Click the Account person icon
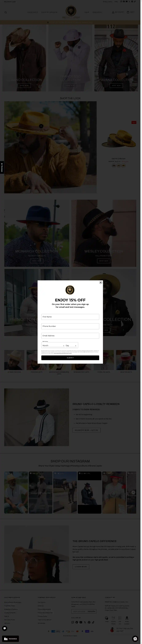 click(113, 12)
